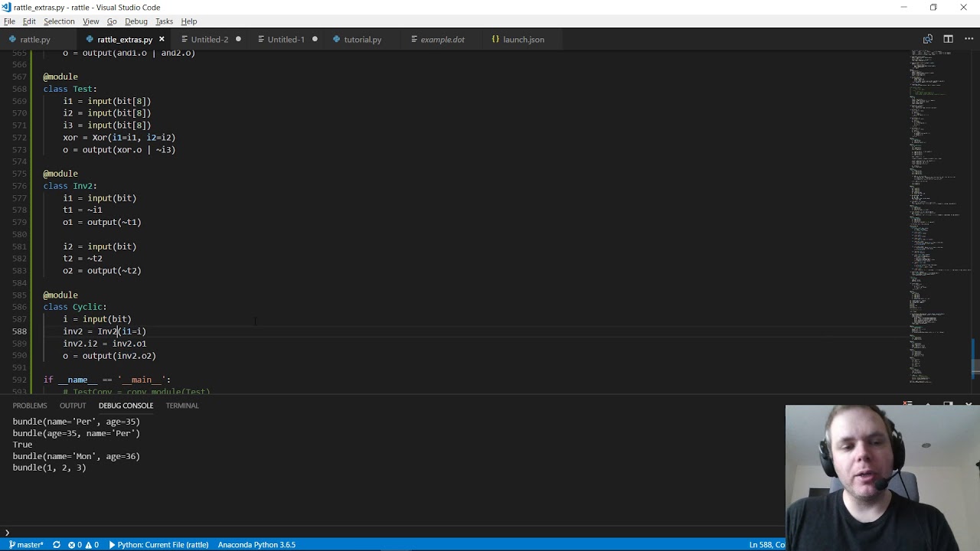Click the 'class Inv2:' code line
980x551 pixels.
pyautogui.click(x=70, y=186)
